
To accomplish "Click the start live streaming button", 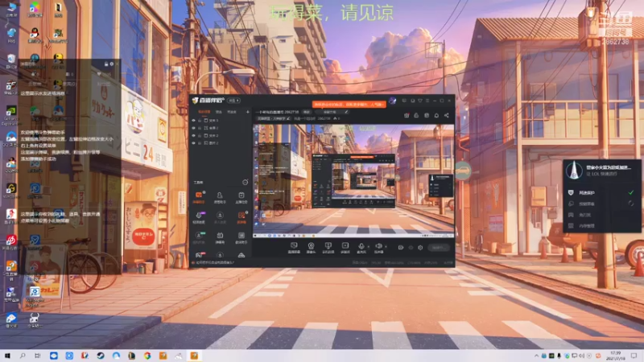I will click(439, 248).
